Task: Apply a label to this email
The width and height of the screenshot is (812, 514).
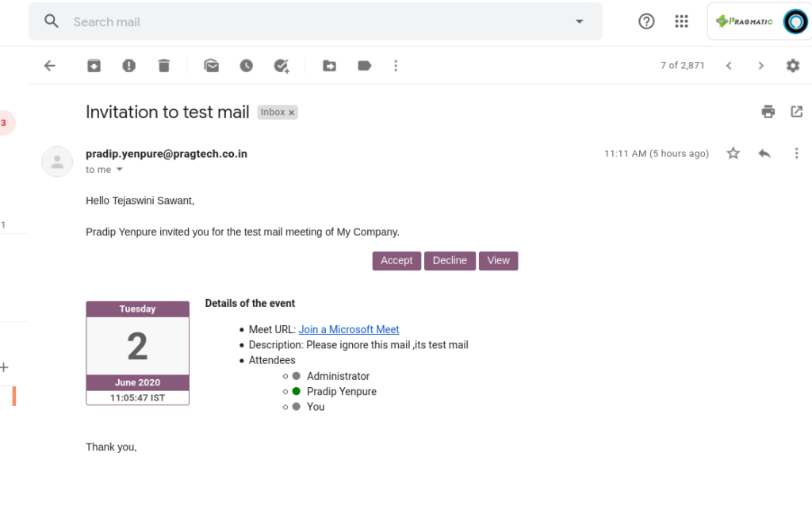Action: pyautogui.click(x=364, y=66)
